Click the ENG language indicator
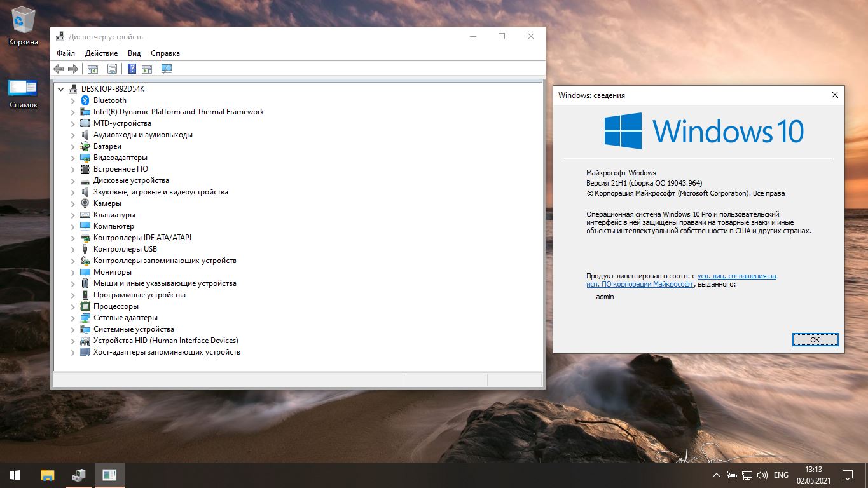 tap(781, 475)
